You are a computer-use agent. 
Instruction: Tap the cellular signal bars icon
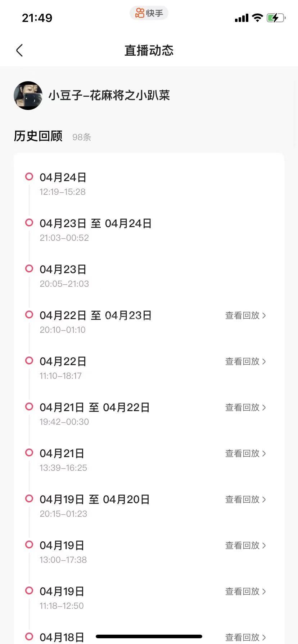(241, 18)
